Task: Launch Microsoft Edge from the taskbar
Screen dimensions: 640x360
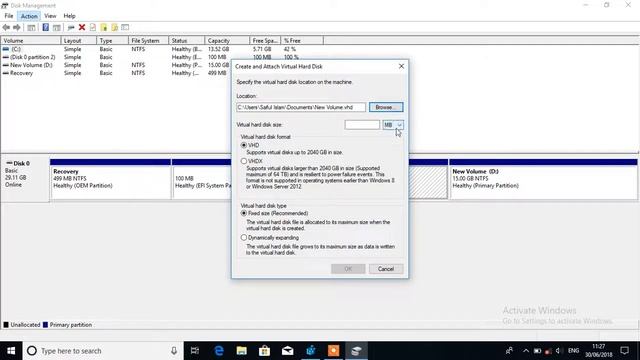Action: click(x=219, y=351)
